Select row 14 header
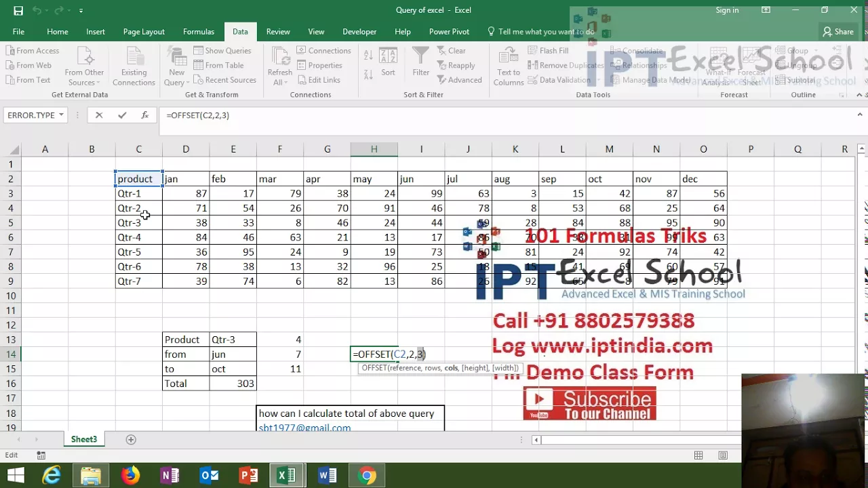This screenshot has height=488, width=868. [11, 354]
